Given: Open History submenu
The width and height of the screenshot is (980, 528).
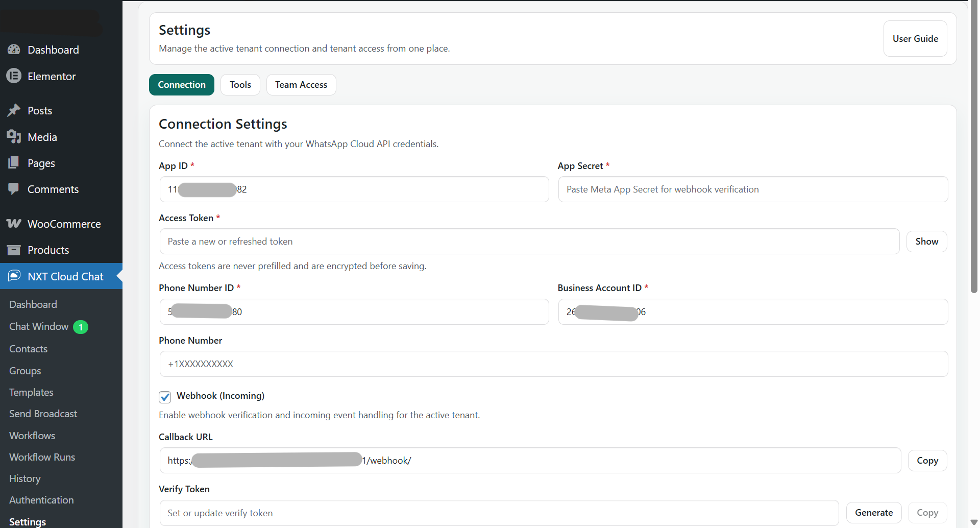Looking at the screenshot, I should point(24,478).
